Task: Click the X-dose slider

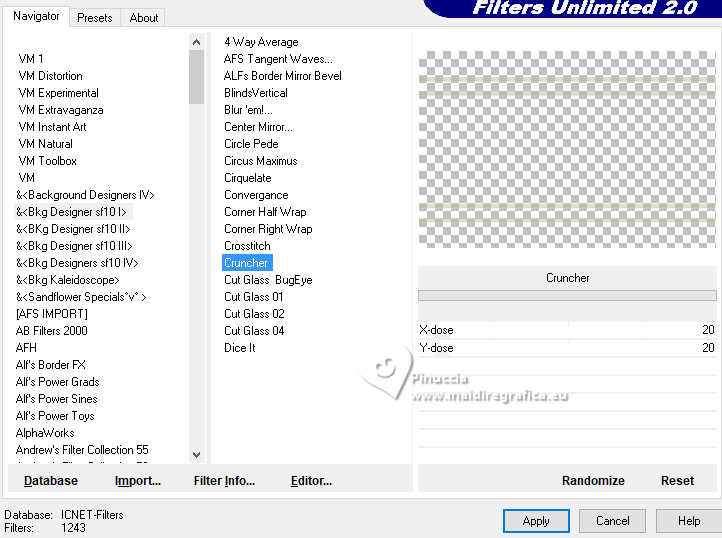Action: point(567,330)
